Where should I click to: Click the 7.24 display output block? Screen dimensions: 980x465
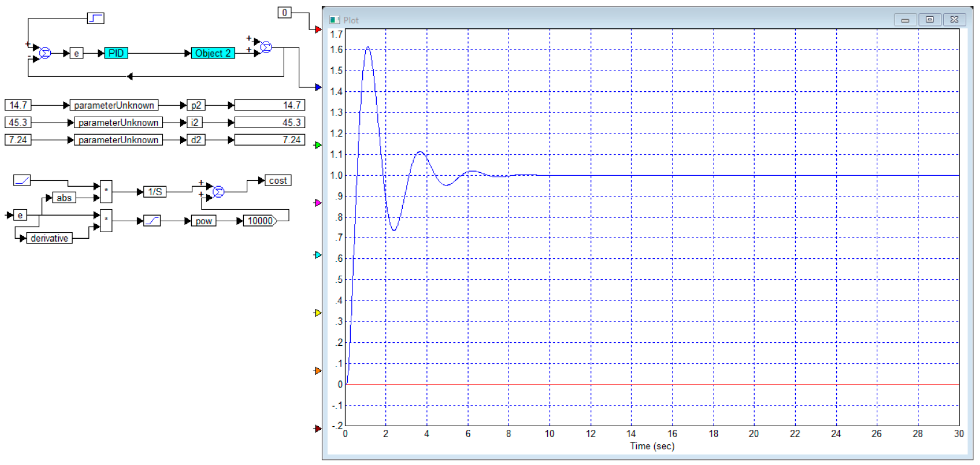(270, 140)
